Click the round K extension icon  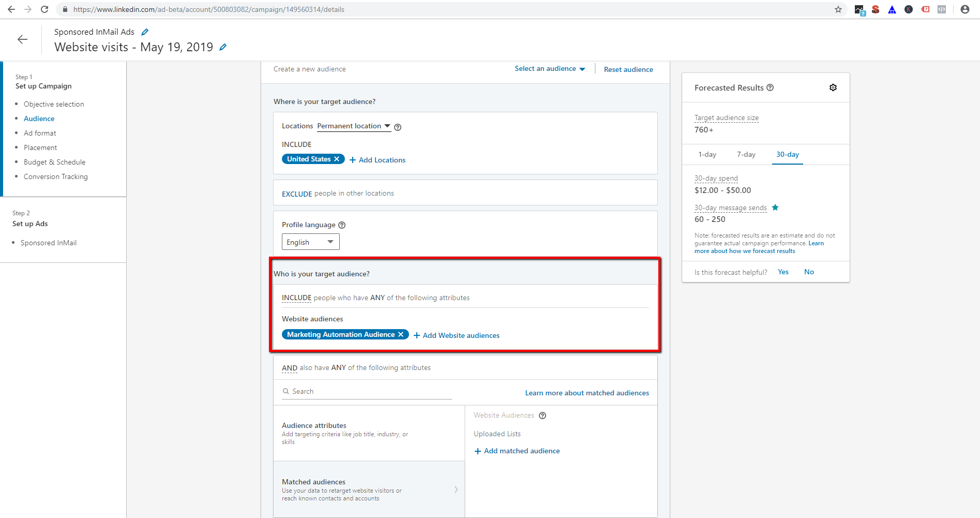point(909,9)
